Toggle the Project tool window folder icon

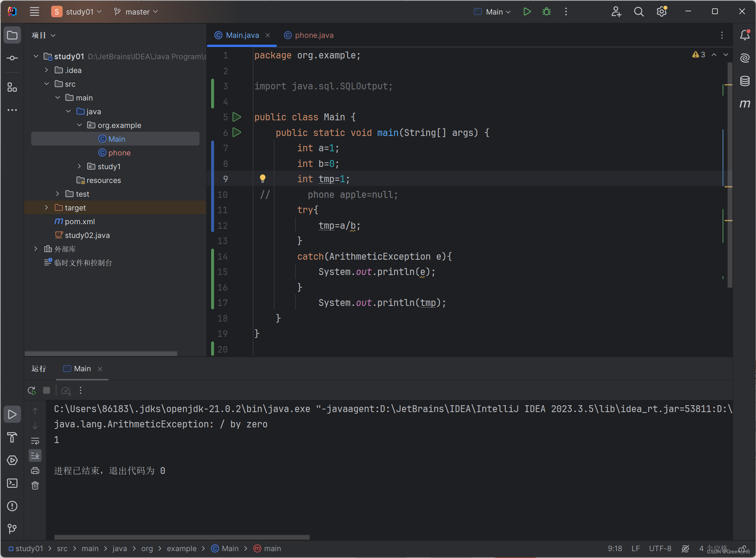pyautogui.click(x=12, y=35)
